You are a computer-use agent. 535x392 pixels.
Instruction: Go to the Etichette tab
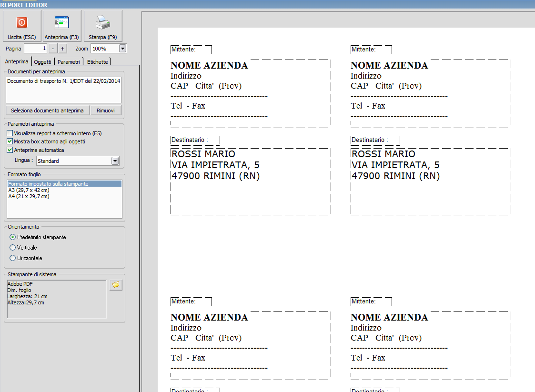(x=98, y=62)
